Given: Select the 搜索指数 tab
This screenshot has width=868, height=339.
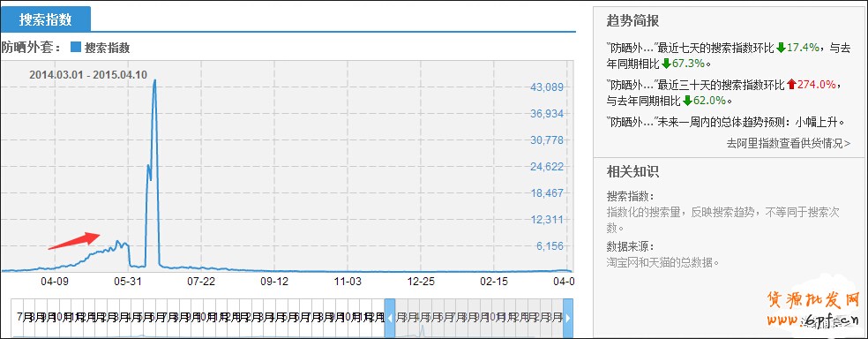Looking at the screenshot, I should click(x=45, y=19).
